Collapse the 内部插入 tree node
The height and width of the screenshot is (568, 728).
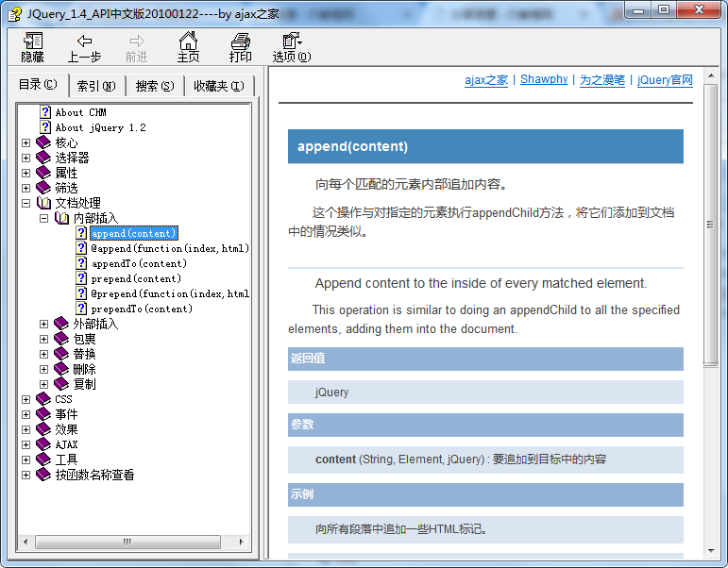(x=44, y=218)
